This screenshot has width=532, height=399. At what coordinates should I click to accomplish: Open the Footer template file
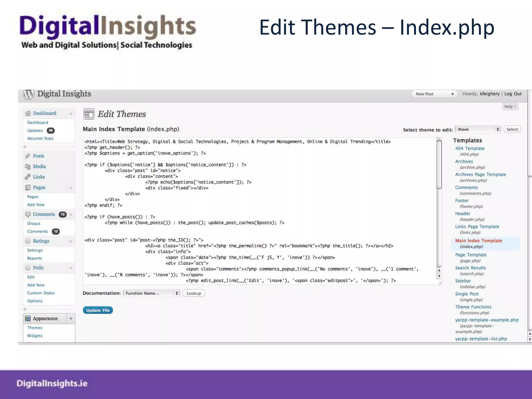coord(462,201)
